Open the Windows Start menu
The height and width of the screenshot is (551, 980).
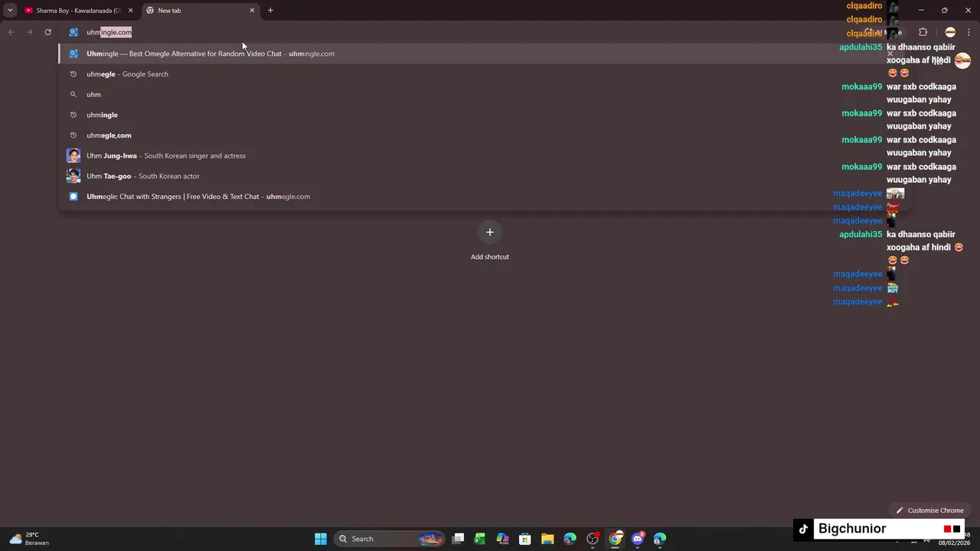321,539
